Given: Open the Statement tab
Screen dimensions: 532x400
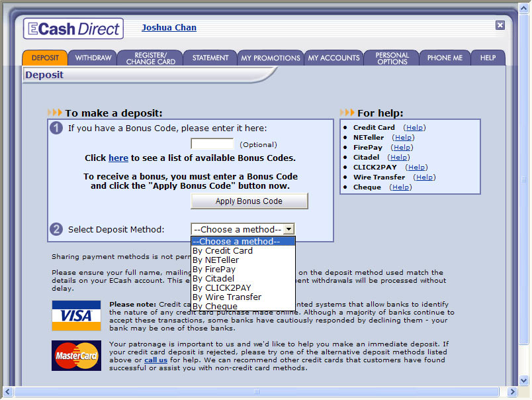Looking at the screenshot, I should pos(210,58).
